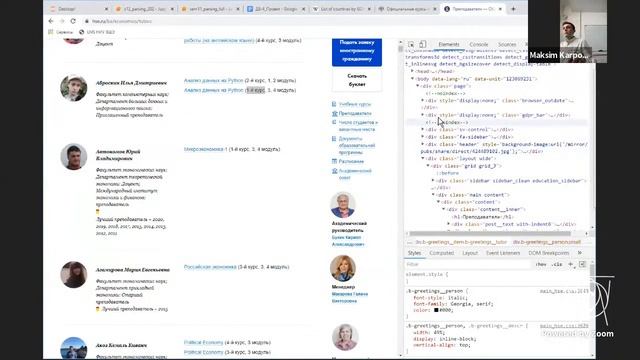This screenshot has height=360, width=640.
Task: Open the LMS bookmark in the bookmarks bar
Action: [x=97, y=32]
